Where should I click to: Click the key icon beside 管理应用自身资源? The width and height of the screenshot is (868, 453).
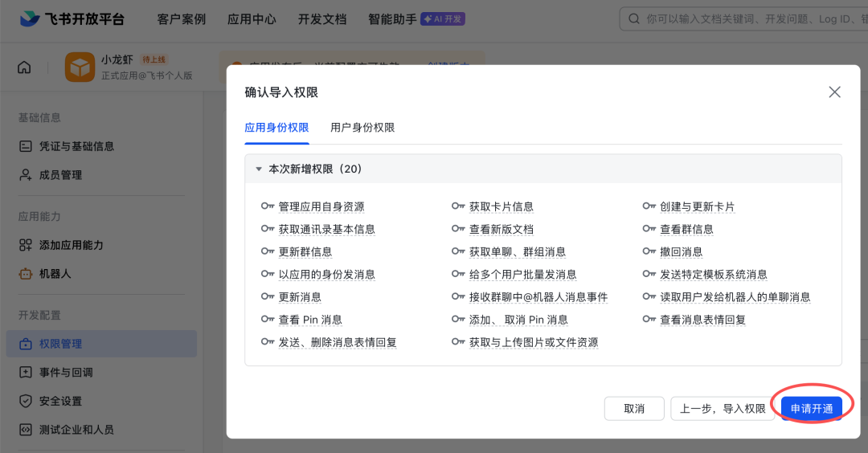click(x=268, y=206)
